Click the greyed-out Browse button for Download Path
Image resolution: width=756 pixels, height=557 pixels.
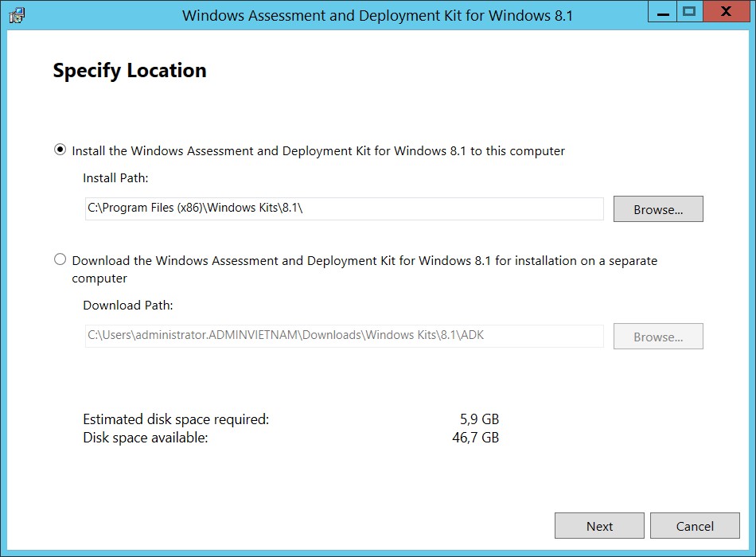658,337
